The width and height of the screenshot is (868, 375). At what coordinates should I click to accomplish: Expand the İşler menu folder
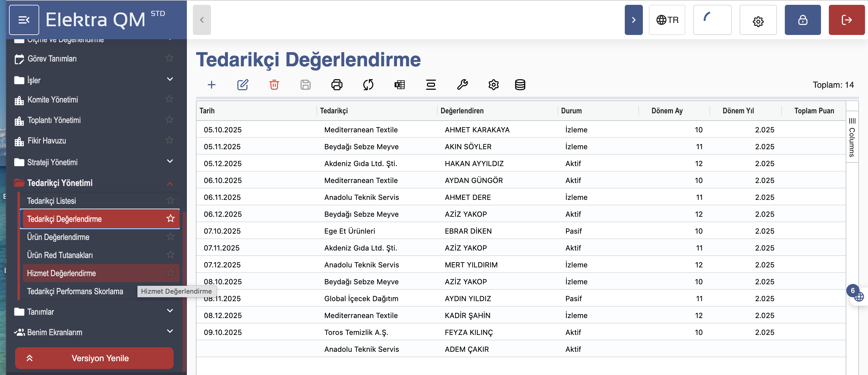[170, 79]
